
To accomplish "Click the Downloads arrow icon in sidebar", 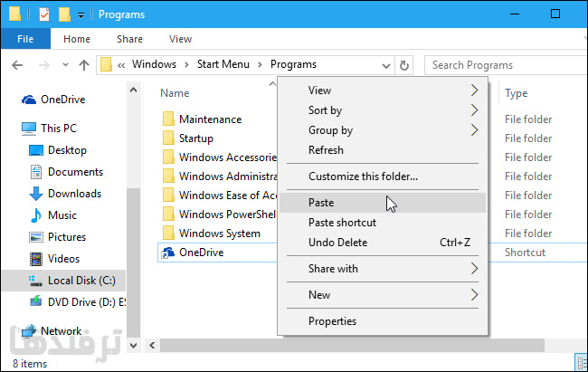I will click(36, 194).
